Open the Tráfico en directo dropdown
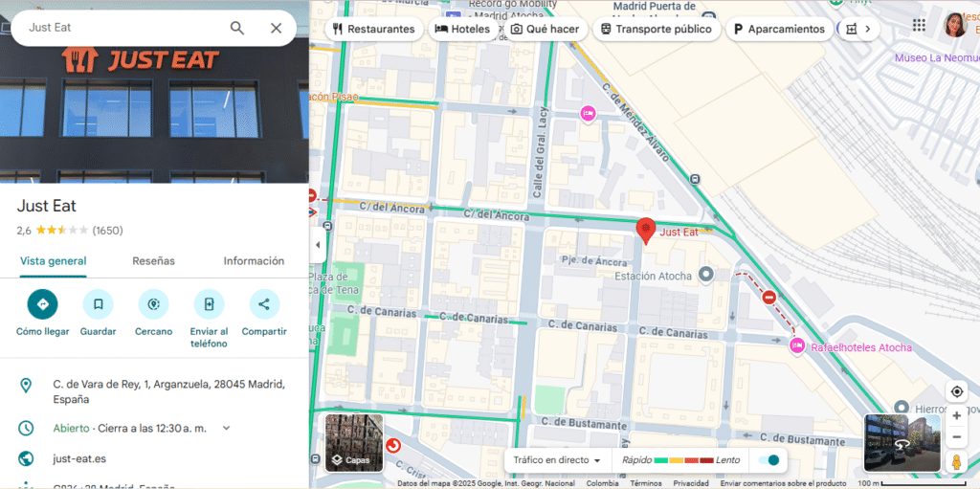This screenshot has width=980, height=489. pyautogui.click(x=557, y=460)
